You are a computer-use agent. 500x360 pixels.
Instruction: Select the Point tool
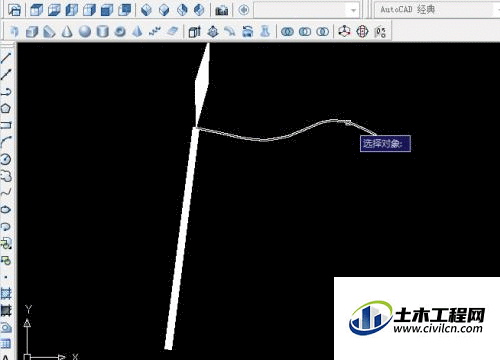[6, 277]
